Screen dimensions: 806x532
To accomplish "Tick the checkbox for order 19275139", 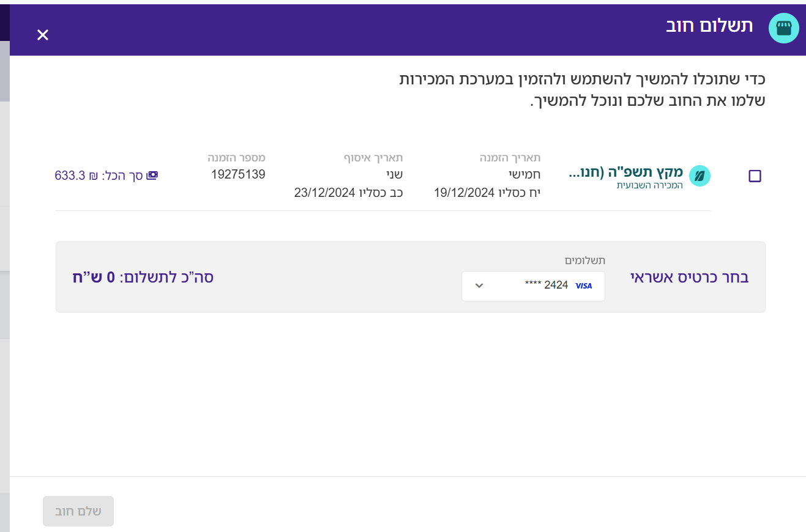I will tap(755, 176).
